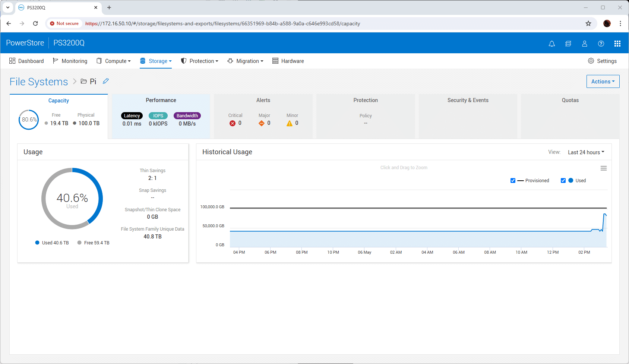Expand the Storage menu

pos(156,61)
